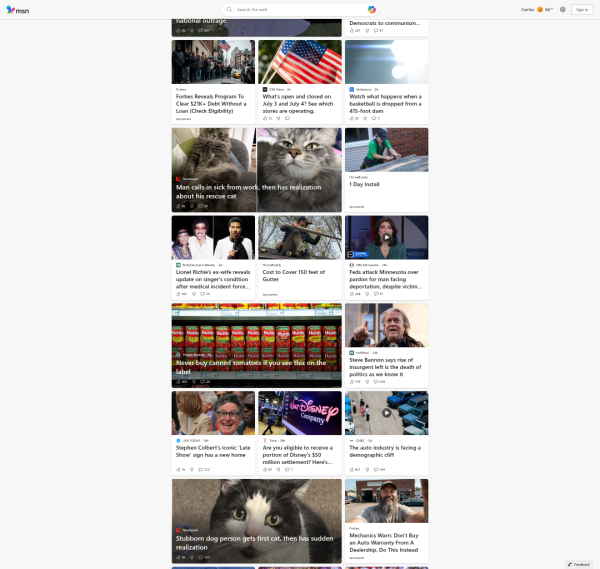Open Disney $50 million settlement headline
The height and width of the screenshot is (569, 600).
coord(298,455)
